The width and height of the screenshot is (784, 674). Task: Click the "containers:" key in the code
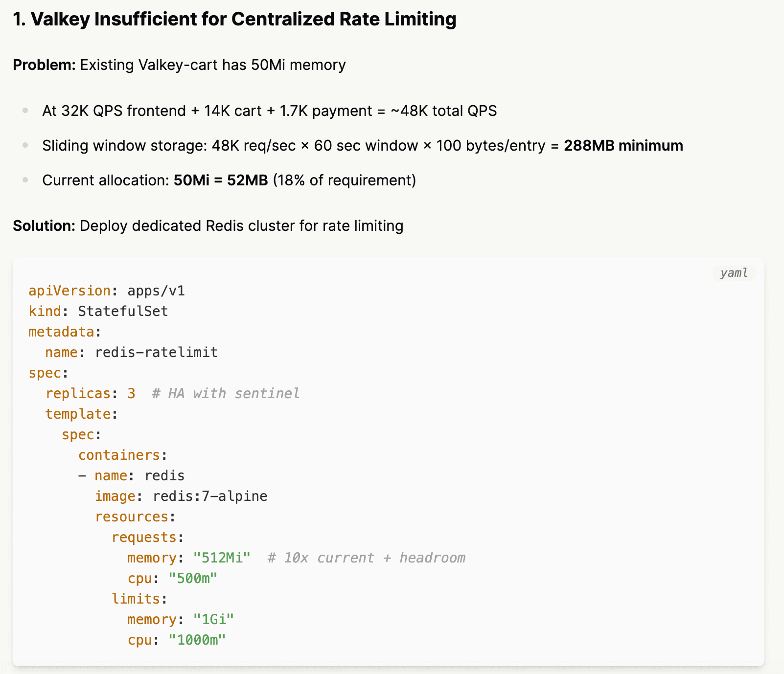(123, 455)
